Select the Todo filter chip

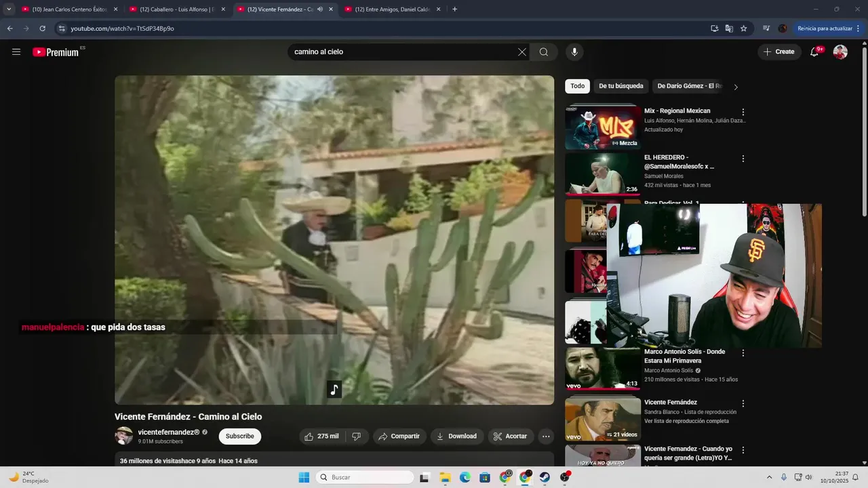click(577, 86)
